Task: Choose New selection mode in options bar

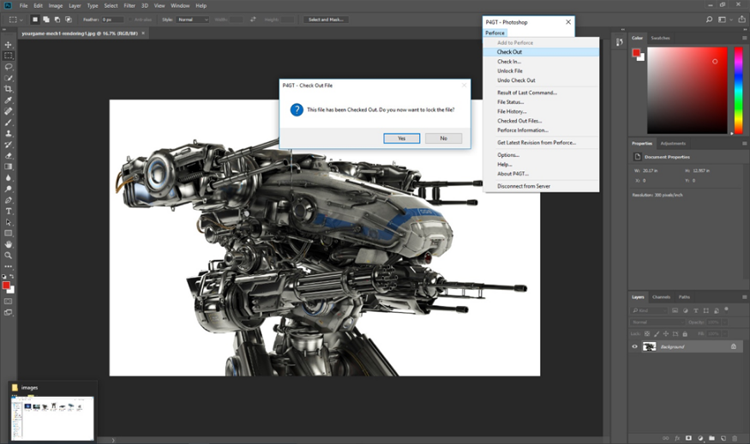Action: click(35, 20)
